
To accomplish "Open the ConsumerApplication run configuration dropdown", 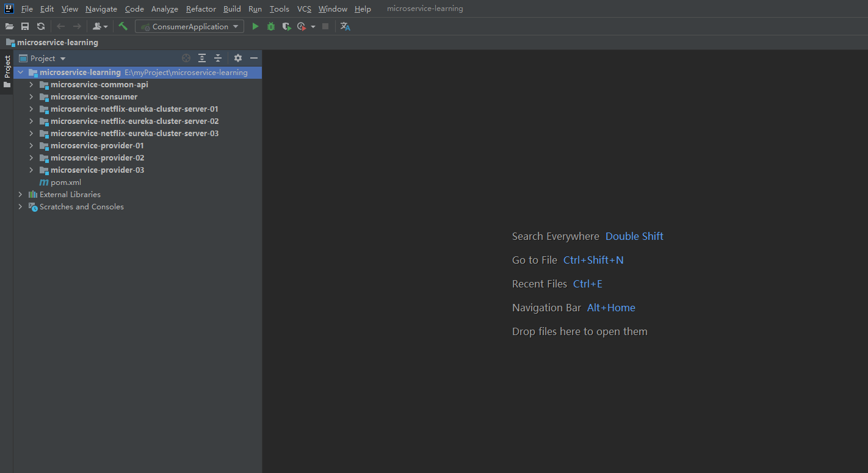I will coord(189,26).
